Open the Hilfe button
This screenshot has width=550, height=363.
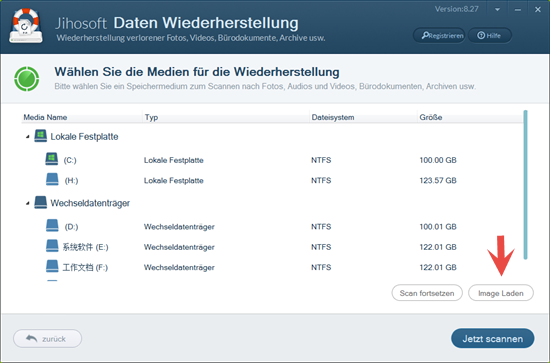(x=490, y=35)
